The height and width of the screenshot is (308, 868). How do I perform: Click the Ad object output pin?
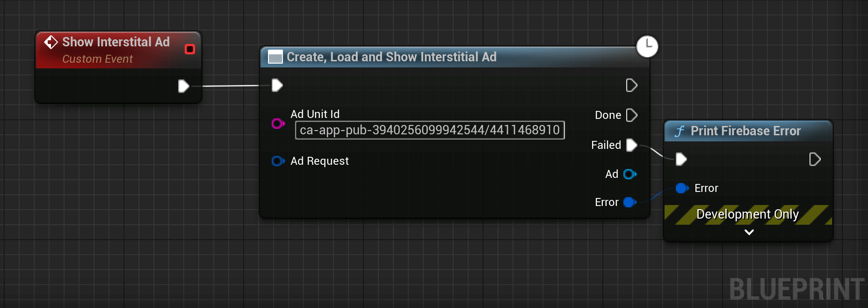click(630, 174)
